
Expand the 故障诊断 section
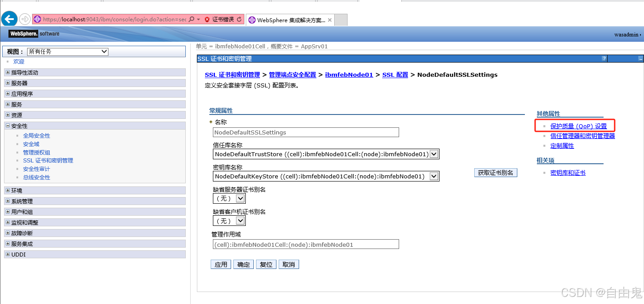(8, 233)
